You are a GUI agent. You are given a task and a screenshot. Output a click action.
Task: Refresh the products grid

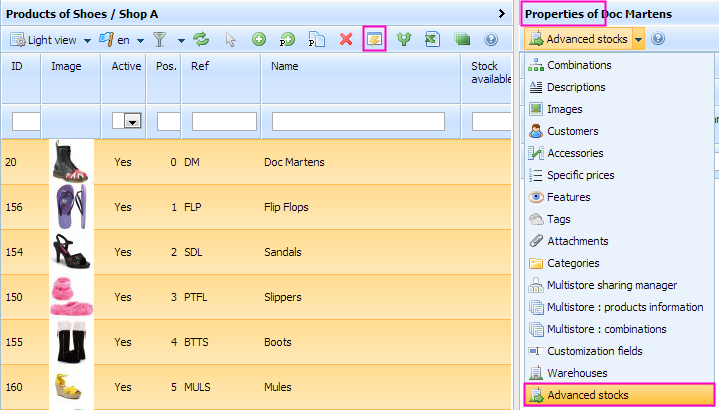click(201, 39)
